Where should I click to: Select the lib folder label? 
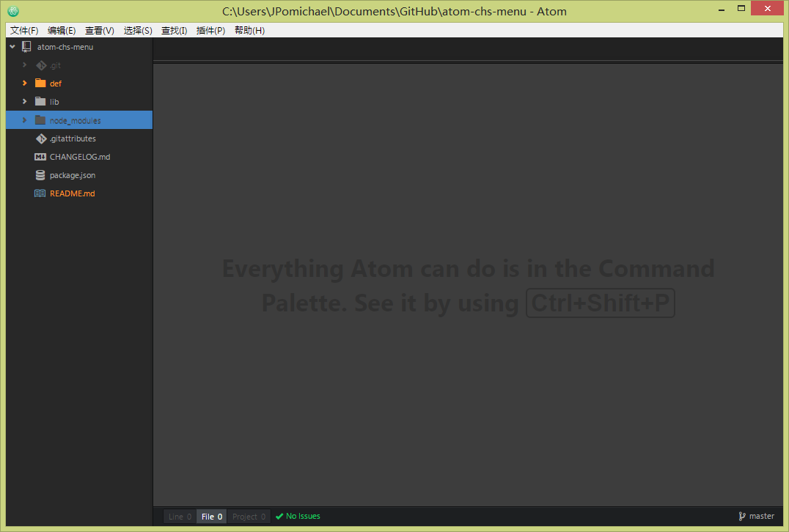coord(54,102)
